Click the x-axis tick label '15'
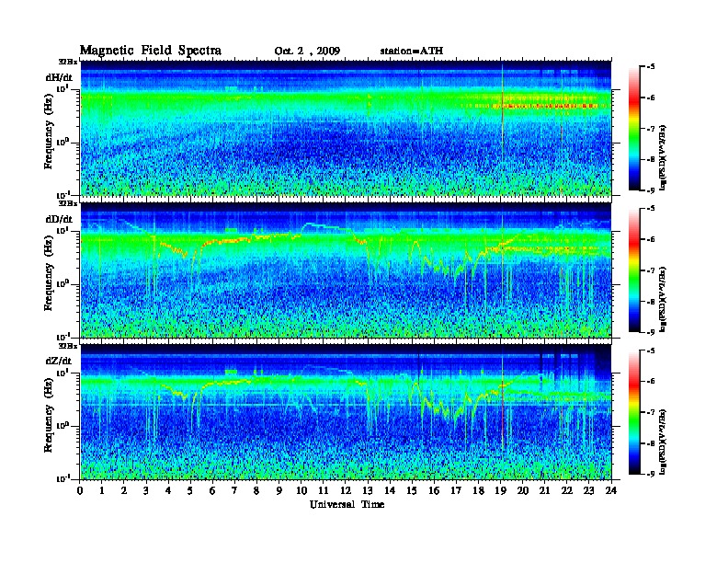 tap(413, 490)
